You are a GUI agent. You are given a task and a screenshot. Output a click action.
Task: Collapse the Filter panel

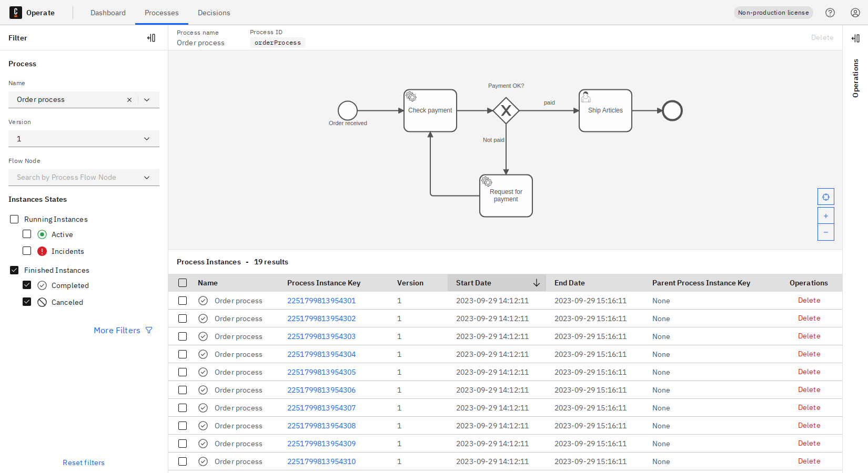151,37
